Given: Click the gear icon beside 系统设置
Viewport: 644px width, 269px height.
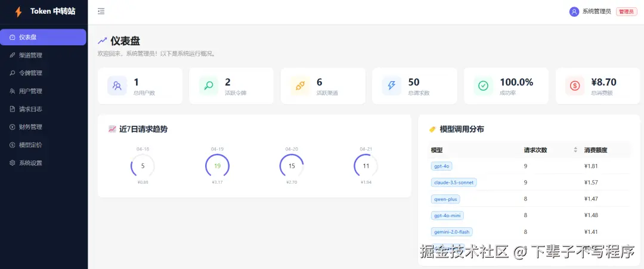Looking at the screenshot, I should pyautogui.click(x=13, y=163).
